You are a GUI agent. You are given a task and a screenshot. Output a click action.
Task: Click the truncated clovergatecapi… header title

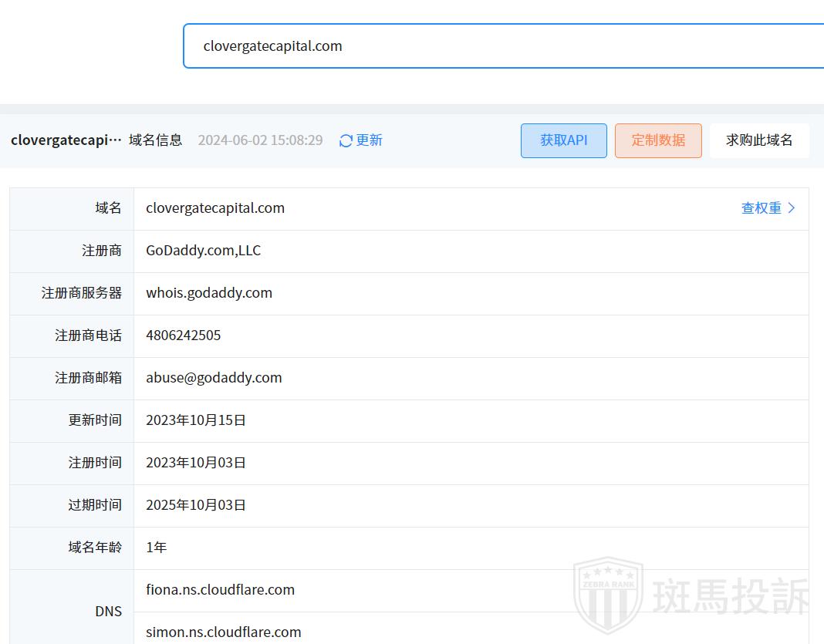click(66, 140)
